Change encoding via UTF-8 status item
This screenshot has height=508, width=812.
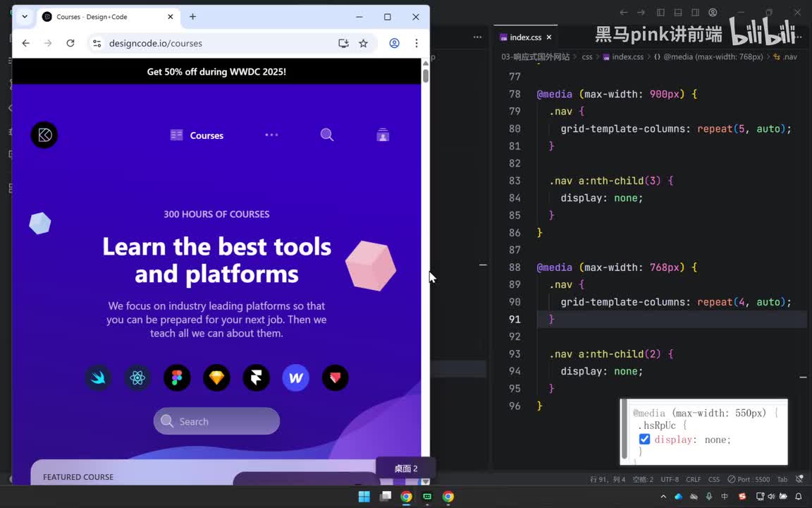670,479
